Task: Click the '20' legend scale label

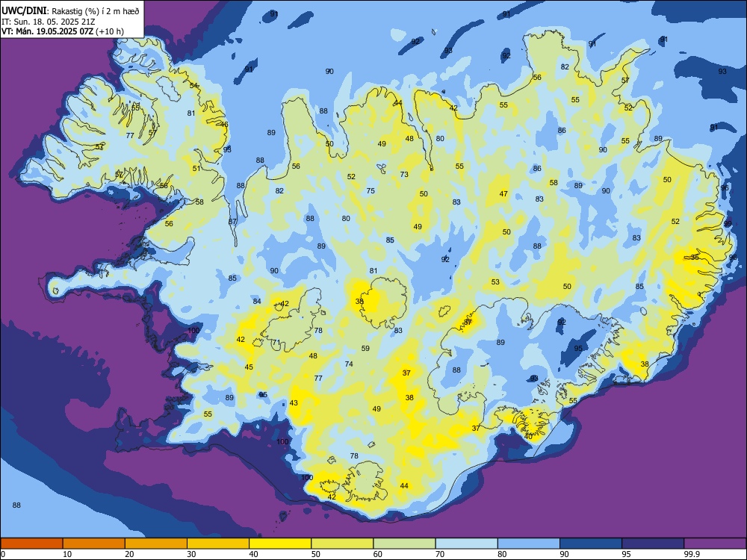Action: click(x=129, y=554)
